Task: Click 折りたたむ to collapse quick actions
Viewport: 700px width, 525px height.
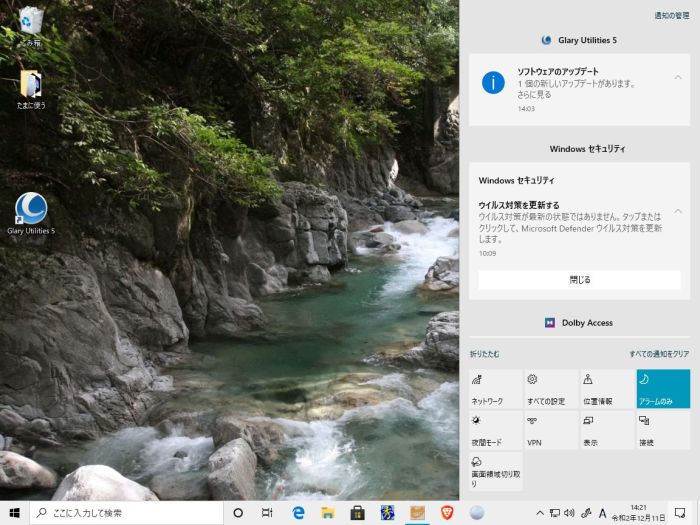Action: coord(485,354)
